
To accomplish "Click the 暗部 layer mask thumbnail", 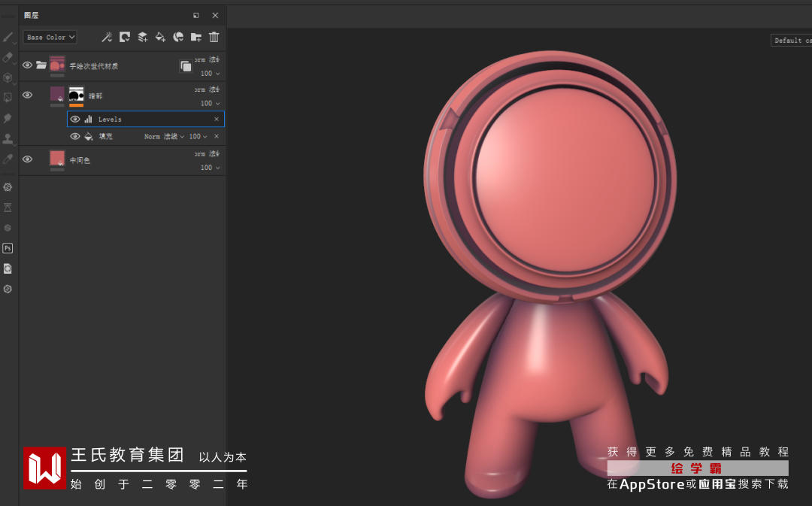I will 76,94.
